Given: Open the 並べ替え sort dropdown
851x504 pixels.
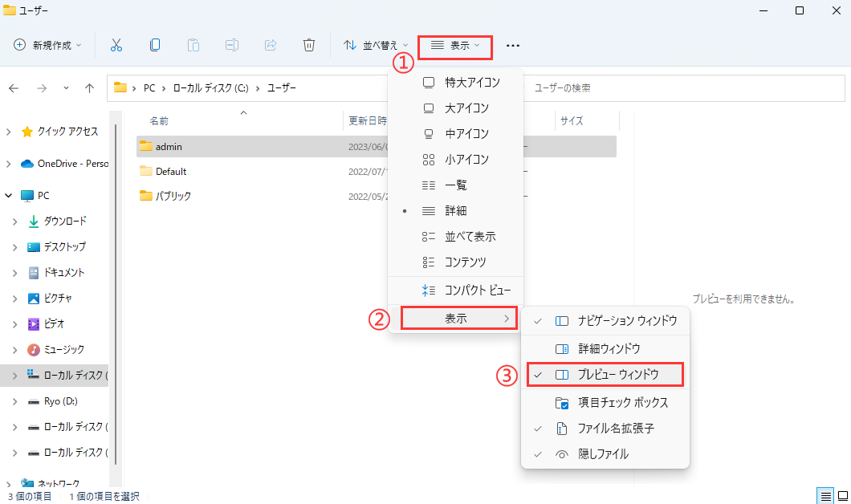Looking at the screenshot, I should (x=375, y=45).
